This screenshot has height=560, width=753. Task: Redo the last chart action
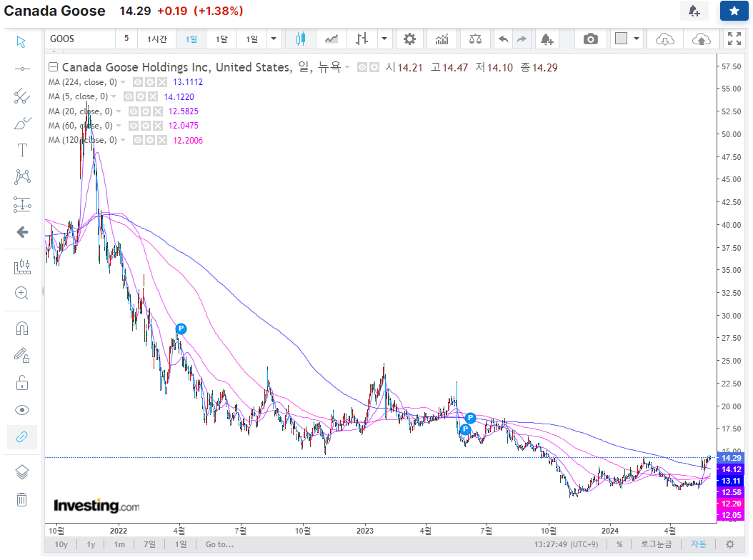click(522, 39)
